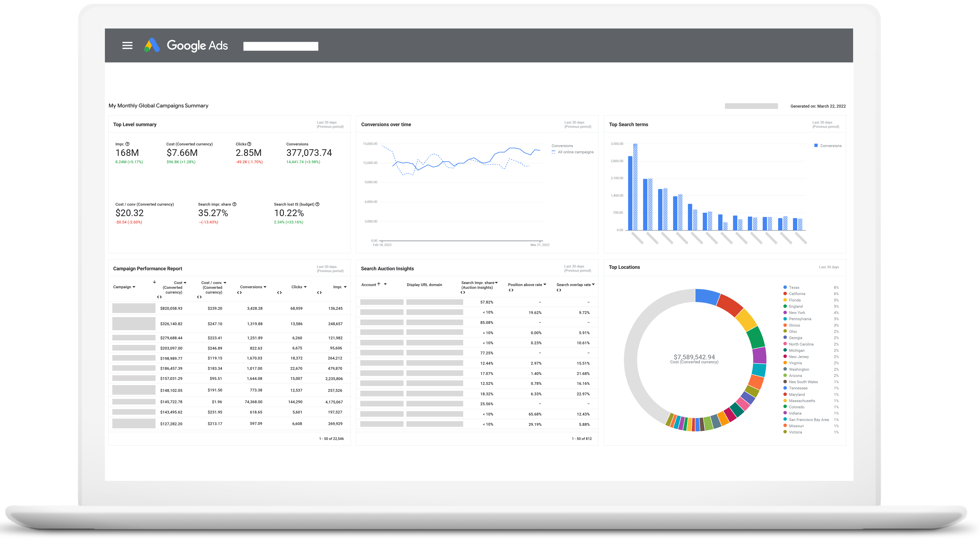Click the Clicks help question icon
The image size is (980, 551).
point(249,144)
